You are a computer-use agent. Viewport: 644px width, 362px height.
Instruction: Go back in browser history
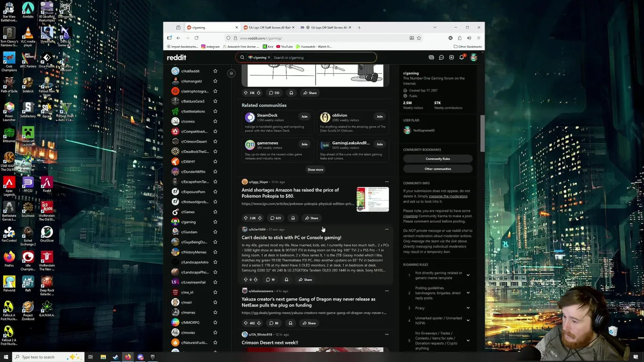[x=178, y=38]
